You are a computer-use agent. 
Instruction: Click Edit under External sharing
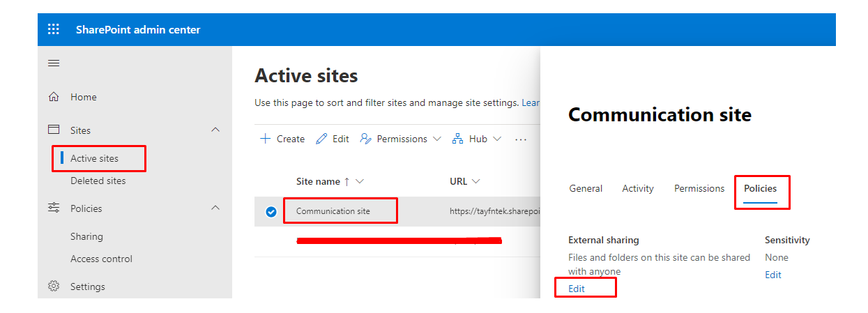[x=577, y=289]
